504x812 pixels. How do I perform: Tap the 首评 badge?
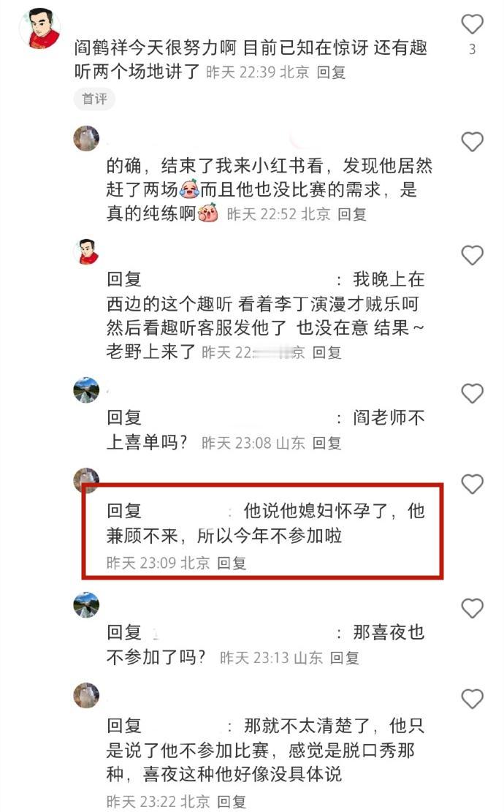(95, 99)
